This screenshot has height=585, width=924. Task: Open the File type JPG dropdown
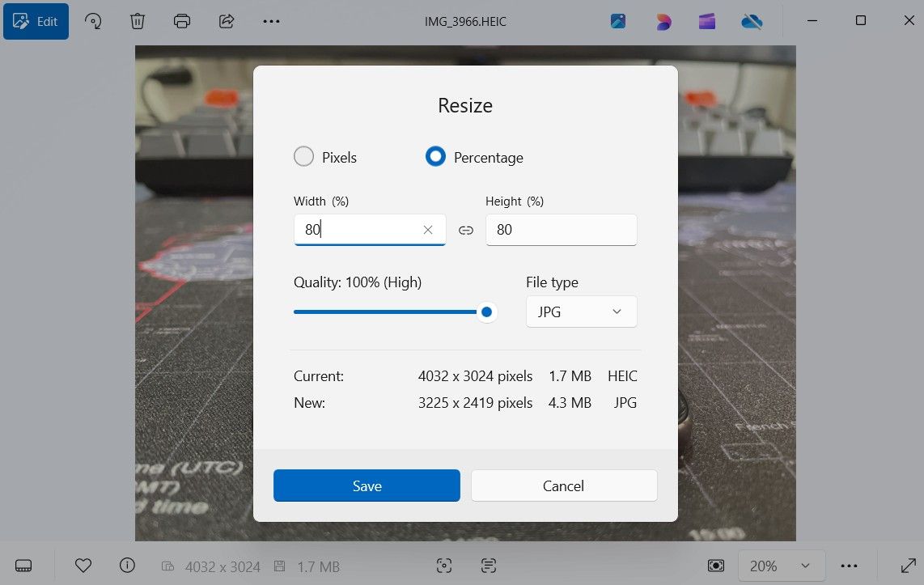pyautogui.click(x=581, y=312)
